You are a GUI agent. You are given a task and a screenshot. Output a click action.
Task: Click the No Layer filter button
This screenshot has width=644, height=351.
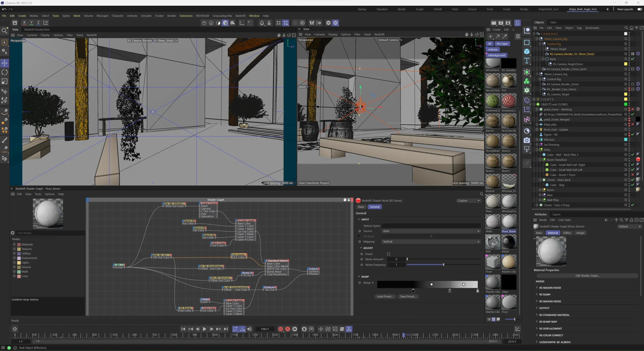point(502,44)
